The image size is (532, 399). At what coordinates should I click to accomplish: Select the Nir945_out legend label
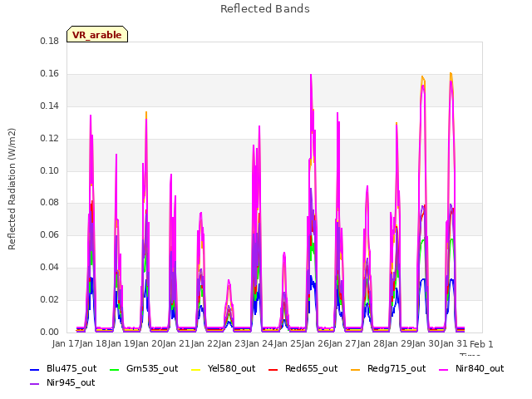[71, 382]
